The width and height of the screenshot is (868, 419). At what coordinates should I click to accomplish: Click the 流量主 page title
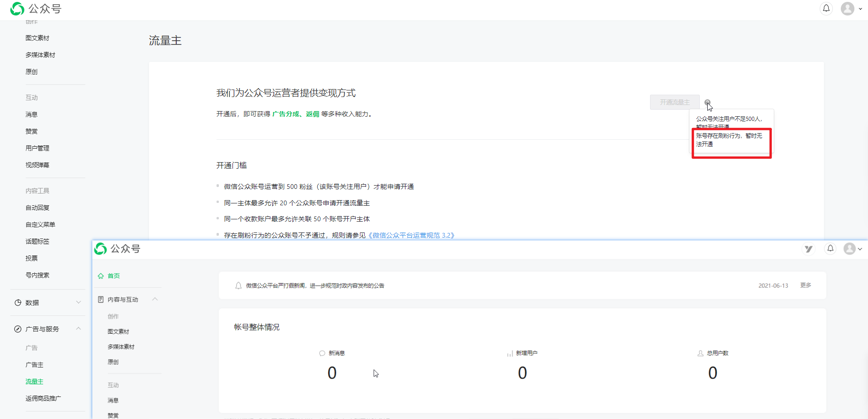(x=165, y=41)
